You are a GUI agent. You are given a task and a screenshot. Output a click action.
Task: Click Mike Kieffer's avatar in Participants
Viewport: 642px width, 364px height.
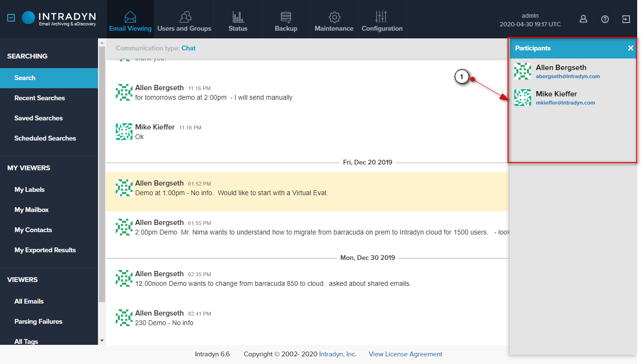522,97
